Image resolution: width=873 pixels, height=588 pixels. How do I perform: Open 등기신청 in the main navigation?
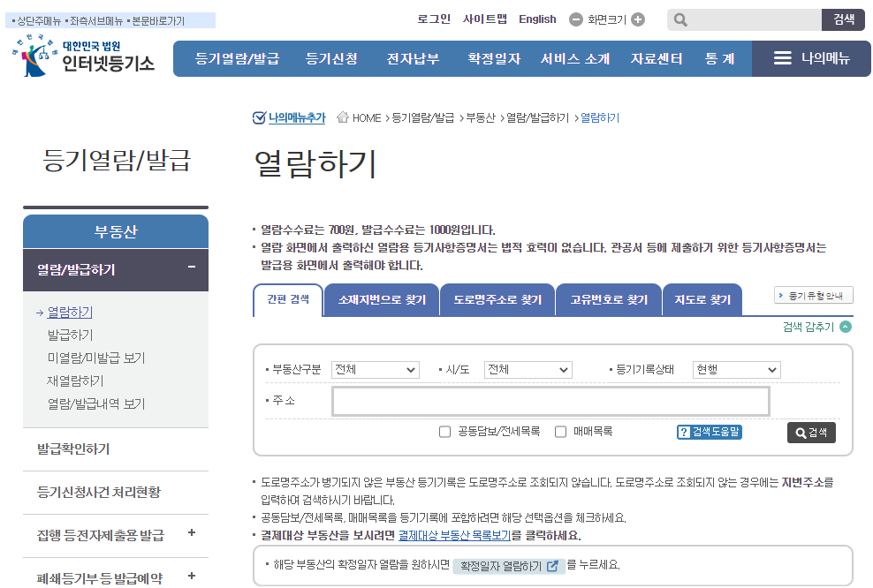(x=331, y=59)
